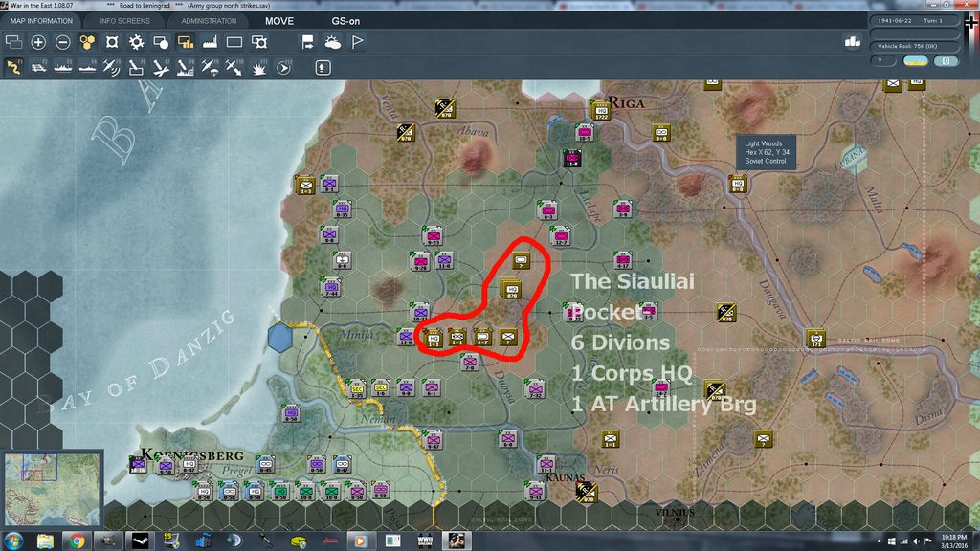980x551 pixels.
Task: Click the F7 crossed-aircraft icon
Action: pyautogui.click(x=161, y=67)
